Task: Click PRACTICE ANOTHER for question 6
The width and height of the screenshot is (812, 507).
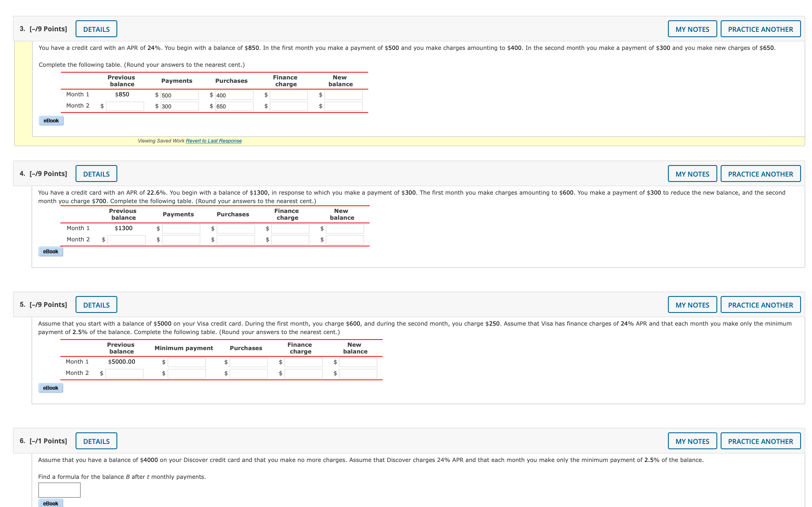Action: pyautogui.click(x=760, y=441)
